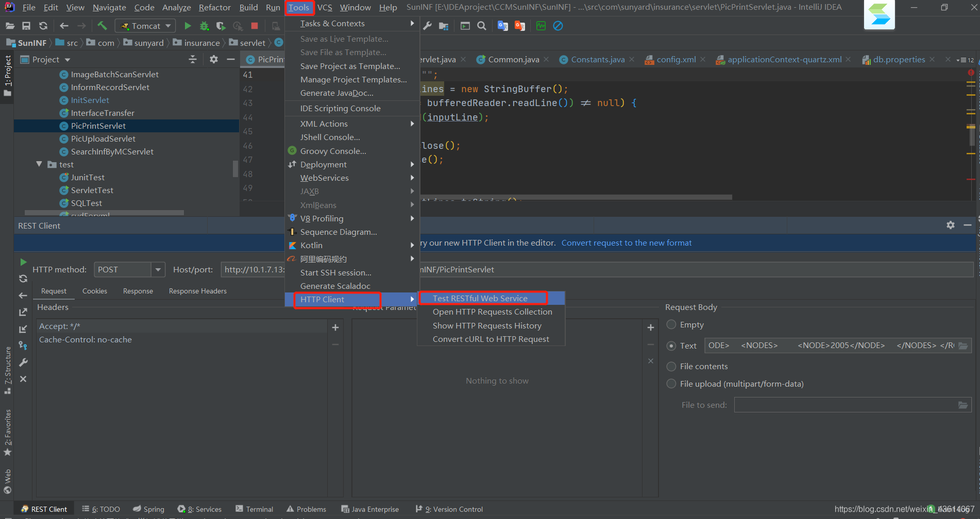Click the replay request icon in REST Client
The height and width of the screenshot is (519, 980).
pos(23,279)
